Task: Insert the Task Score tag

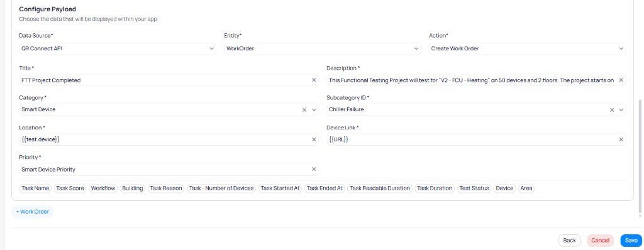Action: (70, 188)
